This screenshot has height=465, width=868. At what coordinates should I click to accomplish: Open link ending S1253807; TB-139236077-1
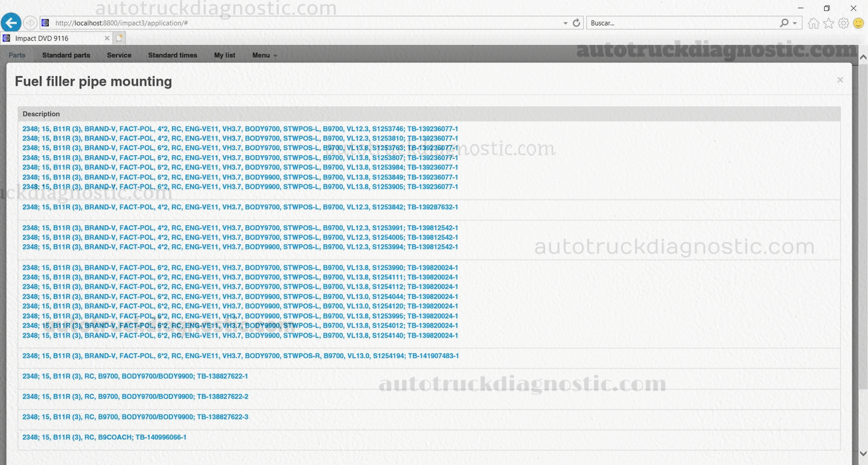click(240, 157)
